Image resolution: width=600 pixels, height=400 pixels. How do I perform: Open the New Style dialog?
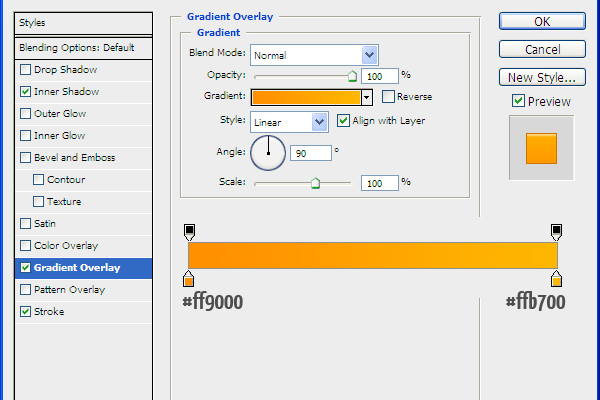pos(542,77)
